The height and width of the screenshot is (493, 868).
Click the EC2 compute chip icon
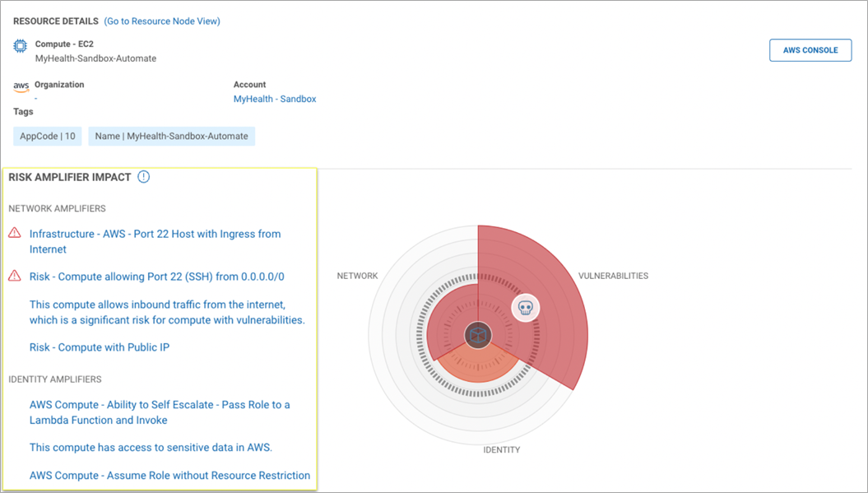point(20,46)
